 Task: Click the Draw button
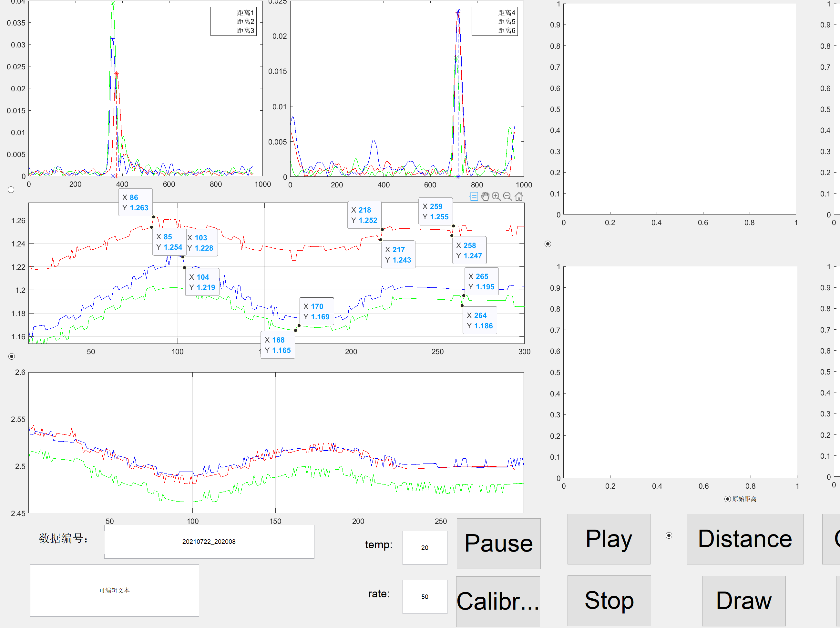pyautogui.click(x=743, y=601)
